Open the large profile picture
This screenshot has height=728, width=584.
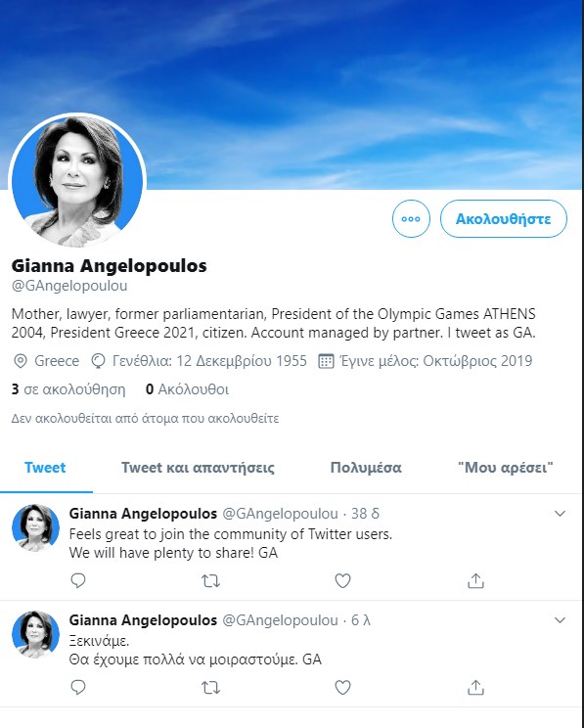point(77,181)
